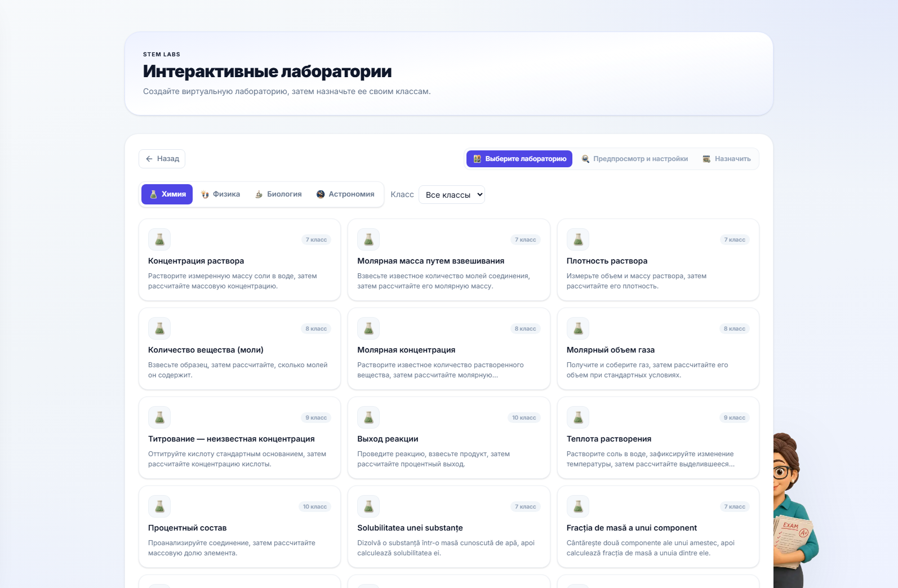Click the flask icon in the Химия tab
Image resolution: width=898 pixels, height=588 pixels.
tap(153, 194)
